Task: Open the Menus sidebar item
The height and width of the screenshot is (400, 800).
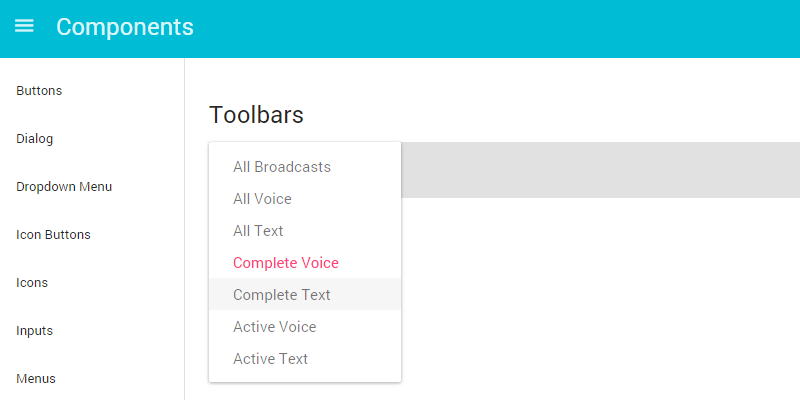Action: click(36, 379)
